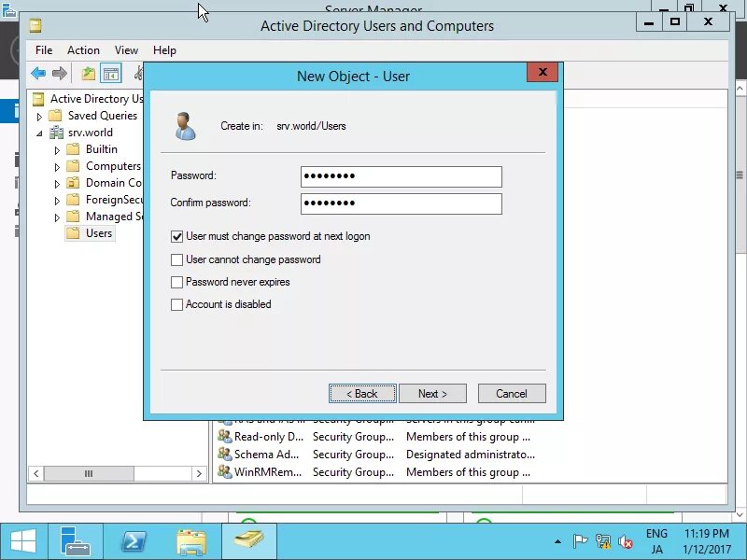Click the Computers folder icon
The height and width of the screenshot is (560, 747).
[73, 166]
